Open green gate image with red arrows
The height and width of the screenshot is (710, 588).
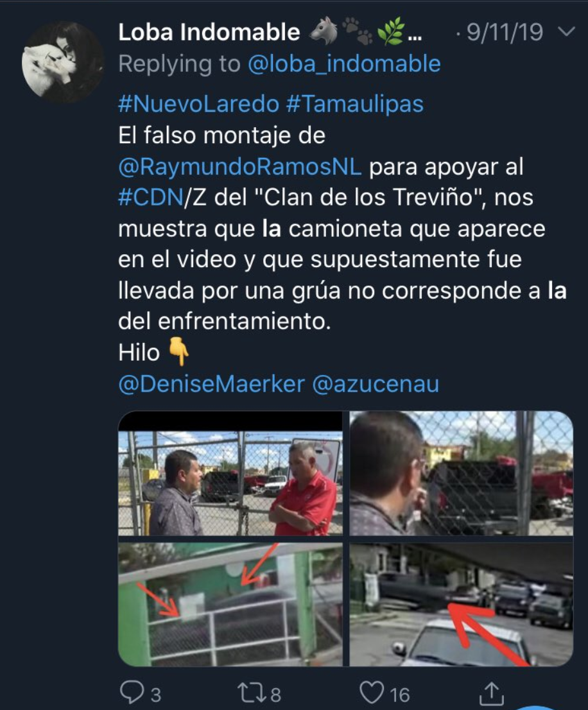coord(230,605)
